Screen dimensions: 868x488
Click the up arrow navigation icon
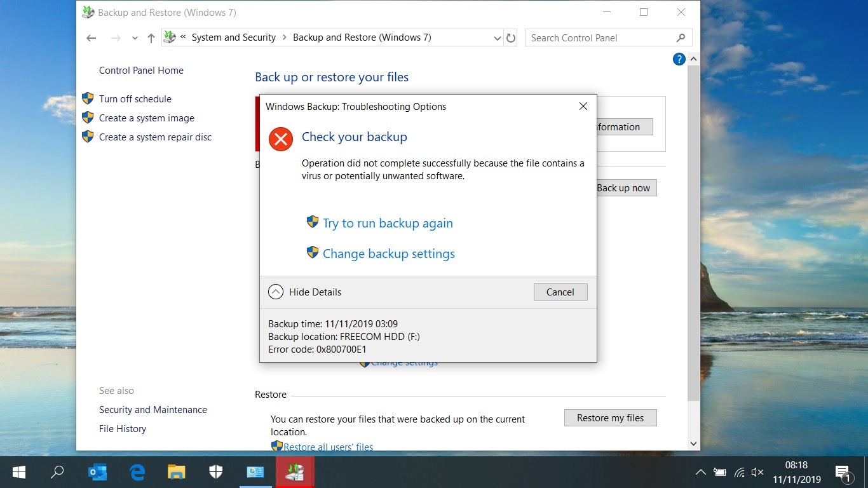(x=151, y=38)
